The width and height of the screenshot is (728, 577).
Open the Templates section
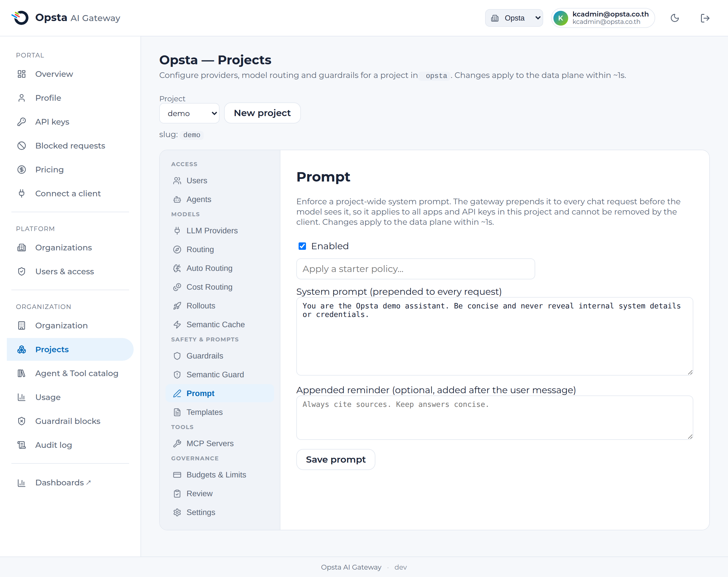(x=220, y=412)
